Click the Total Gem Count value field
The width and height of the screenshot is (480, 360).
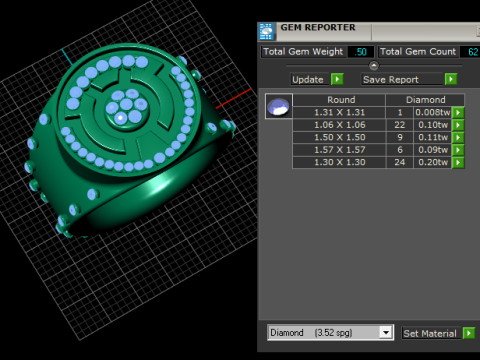471,52
